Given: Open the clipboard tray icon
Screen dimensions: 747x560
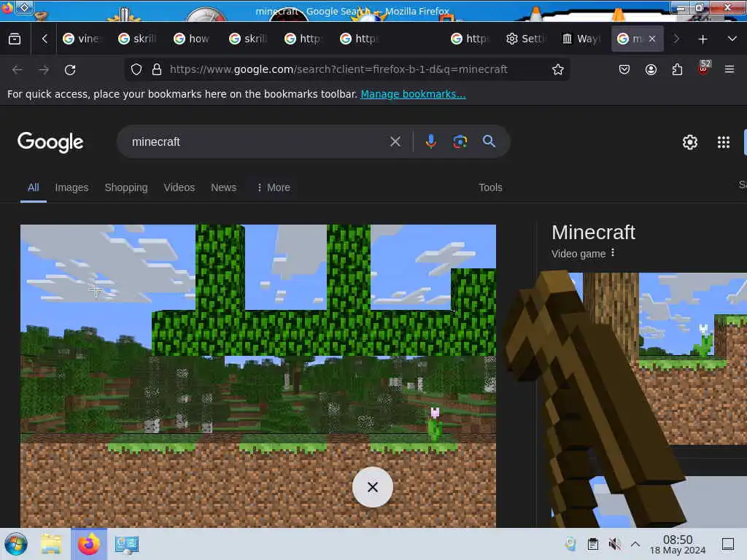Looking at the screenshot, I should [592, 544].
